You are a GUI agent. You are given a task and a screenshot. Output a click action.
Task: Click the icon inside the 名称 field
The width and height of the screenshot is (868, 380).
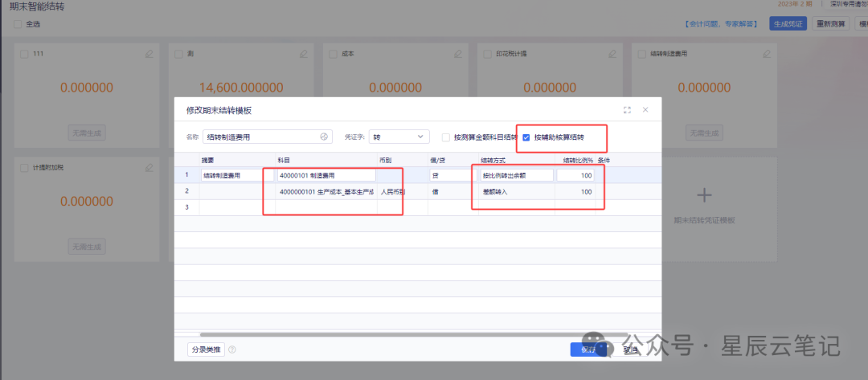click(x=325, y=137)
